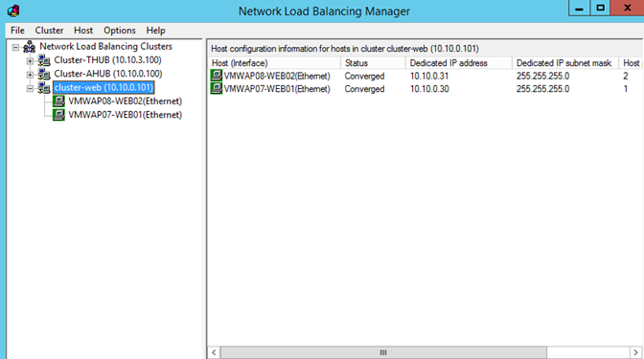Image resolution: width=644 pixels, height=359 pixels.
Task: Click the 10.10.0.31 IP address cell
Action: tap(429, 76)
